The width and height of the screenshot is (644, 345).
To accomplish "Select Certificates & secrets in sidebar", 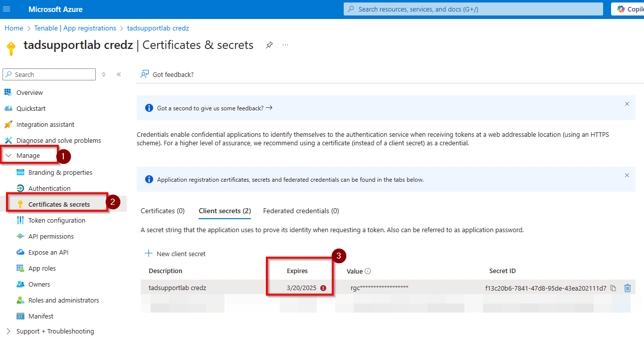I will [x=59, y=204].
